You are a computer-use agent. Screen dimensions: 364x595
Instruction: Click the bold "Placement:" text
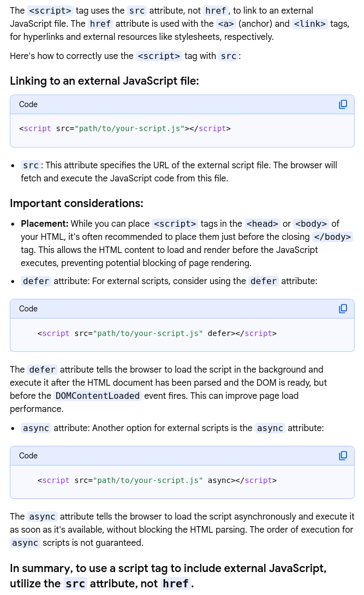point(44,223)
